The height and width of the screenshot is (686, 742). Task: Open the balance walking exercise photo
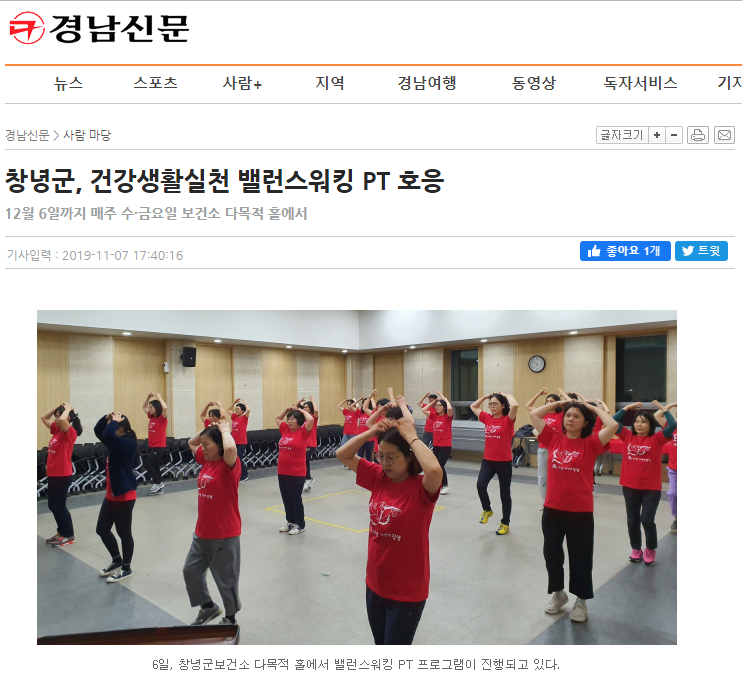[x=357, y=477]
